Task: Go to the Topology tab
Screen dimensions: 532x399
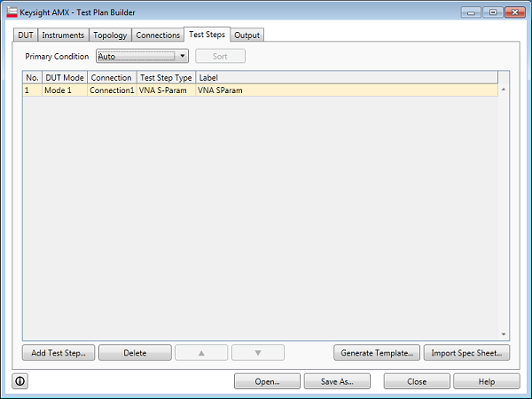Action: click(x=110, y=35)
